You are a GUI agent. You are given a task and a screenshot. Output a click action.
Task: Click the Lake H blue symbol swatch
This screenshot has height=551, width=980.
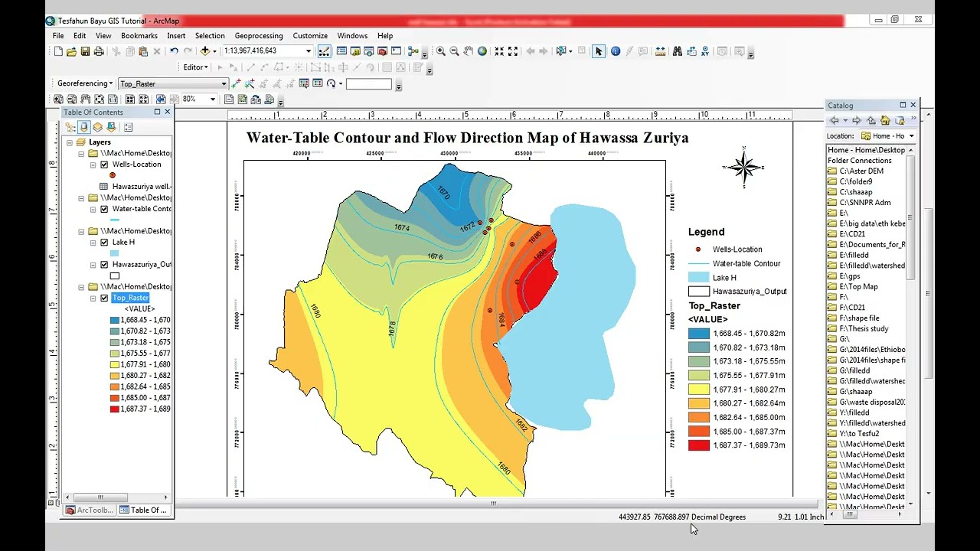(x=115, y=253)
